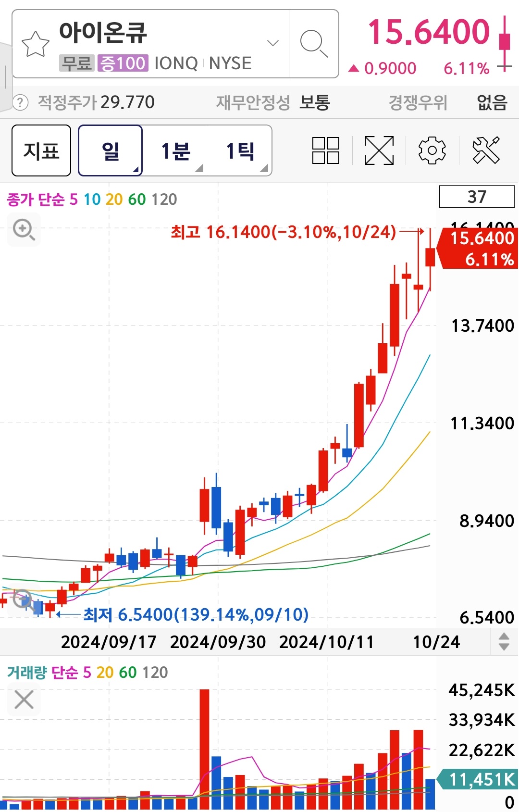Expand the stock selector dropdown chevron
519x812 pixels.
pos(273,43)
